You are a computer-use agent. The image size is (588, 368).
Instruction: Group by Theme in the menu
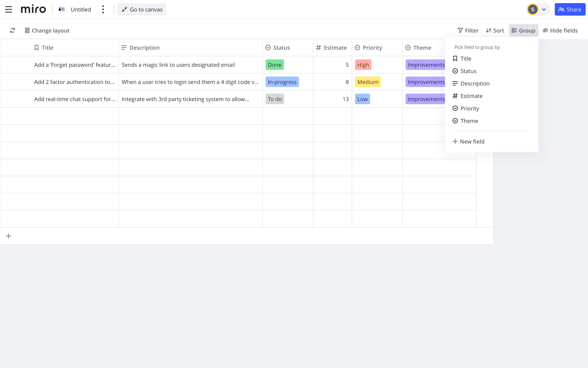491,121
